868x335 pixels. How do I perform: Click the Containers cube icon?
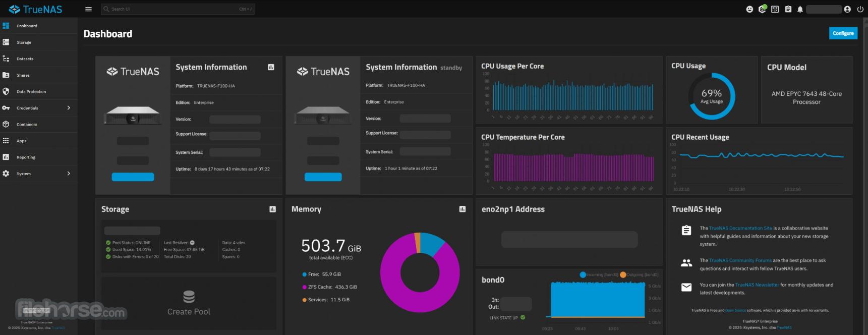coord(6,124)
